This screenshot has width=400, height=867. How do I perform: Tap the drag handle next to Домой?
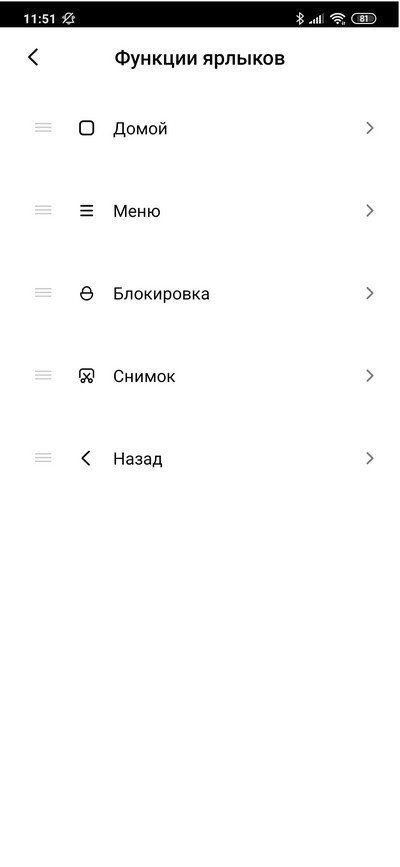43,128
